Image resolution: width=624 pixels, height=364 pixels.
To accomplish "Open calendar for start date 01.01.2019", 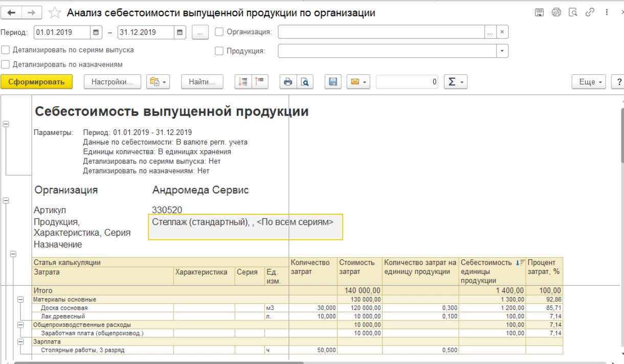I will (x=95, y=32).
